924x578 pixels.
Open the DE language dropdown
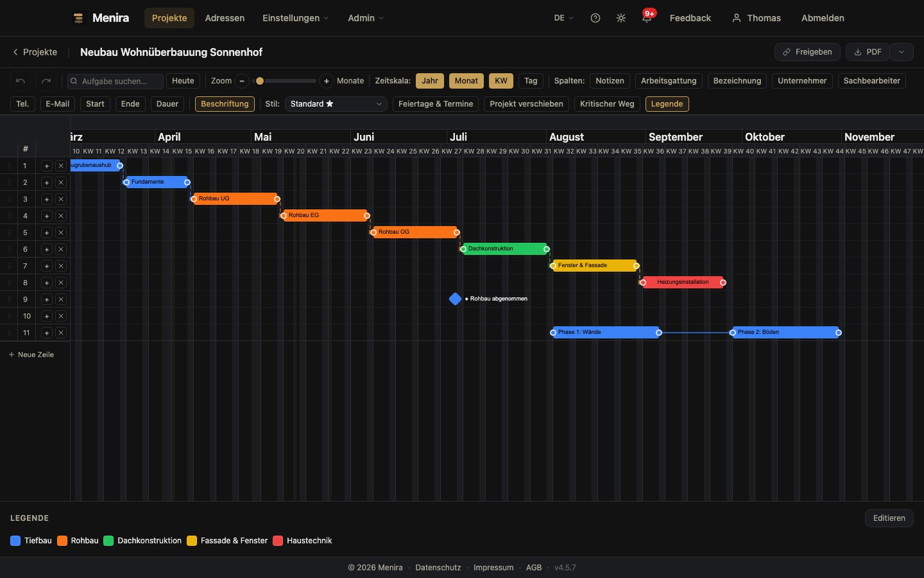coord(563,18)
